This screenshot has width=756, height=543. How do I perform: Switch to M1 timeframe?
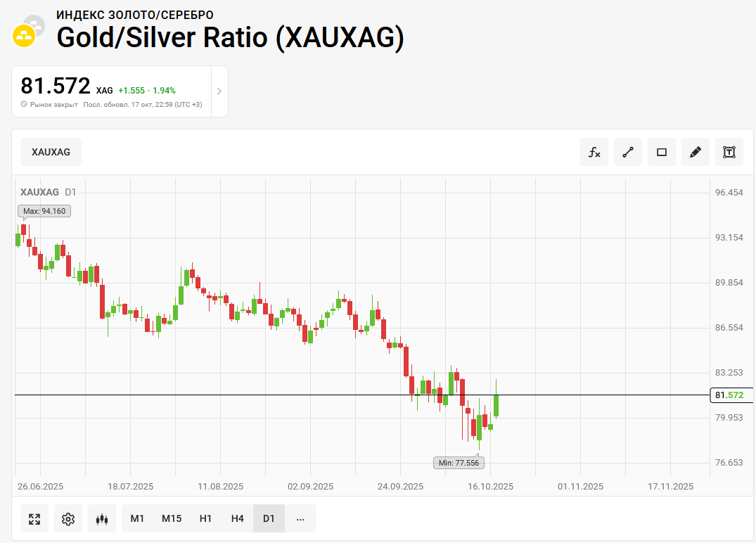tap(137, 519)
